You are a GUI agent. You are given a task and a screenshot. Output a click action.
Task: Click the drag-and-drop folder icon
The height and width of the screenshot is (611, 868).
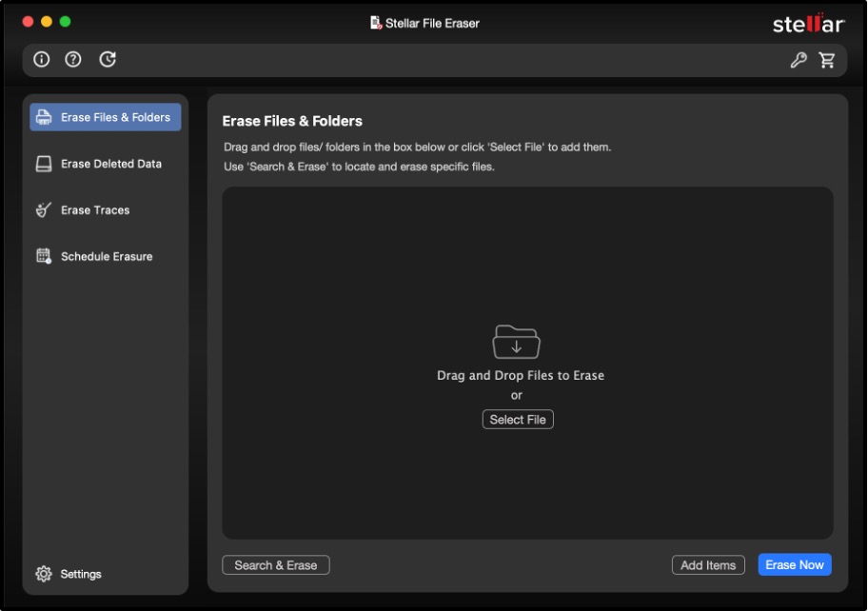click(x=516, y=342)
